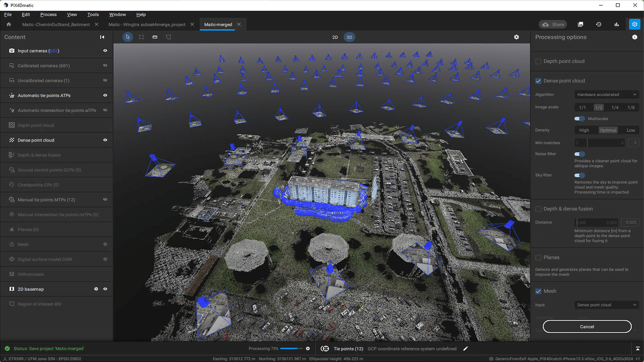Select Optimal density for the dense point cloud
The image size is (644, 362).
(x=608, y=130)
